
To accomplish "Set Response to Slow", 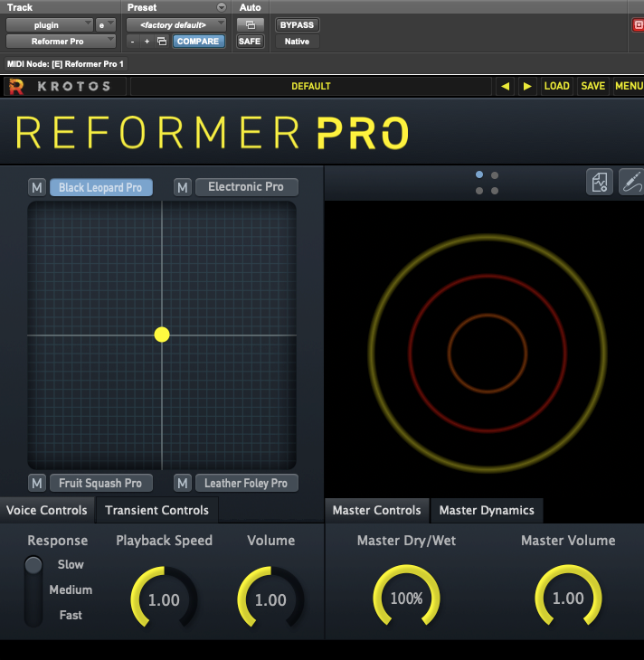I will click(x=71, y=564).
